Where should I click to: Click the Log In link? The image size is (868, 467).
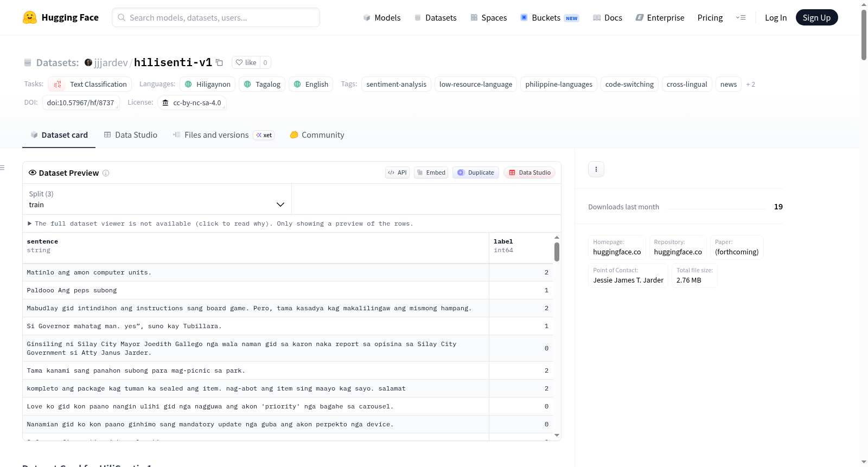(776, 17)
